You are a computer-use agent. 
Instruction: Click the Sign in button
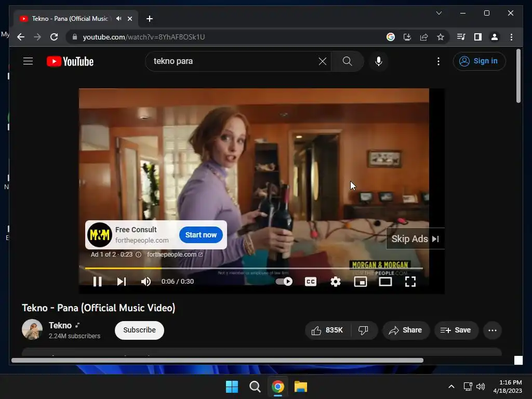(479, 61)
